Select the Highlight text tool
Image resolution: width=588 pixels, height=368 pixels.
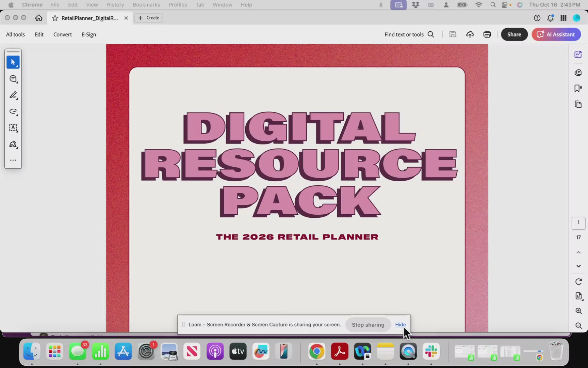pyautogui.click(x=13, y=95)
